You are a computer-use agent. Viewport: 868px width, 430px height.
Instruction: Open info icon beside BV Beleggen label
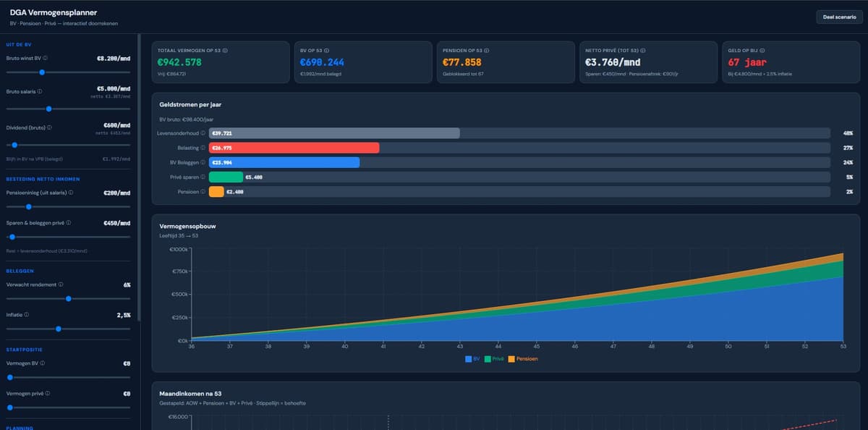pyautogui.click(x=203, y=162)
